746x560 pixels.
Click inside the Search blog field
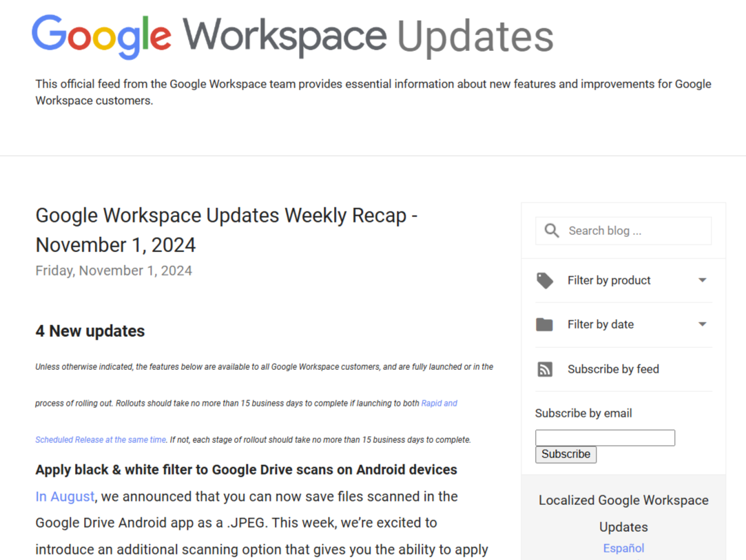(620, 230)
